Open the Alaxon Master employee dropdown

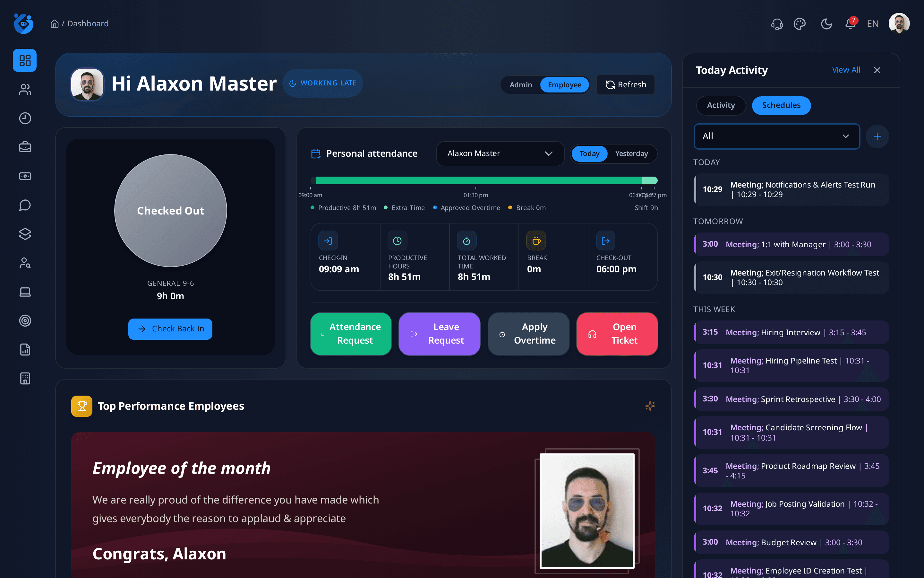tap(500, 154)
